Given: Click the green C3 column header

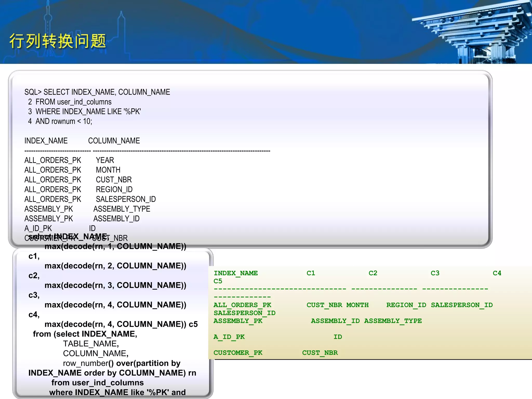Looking at the screenshot, I should pyautogui.click(x=435, y=273).
